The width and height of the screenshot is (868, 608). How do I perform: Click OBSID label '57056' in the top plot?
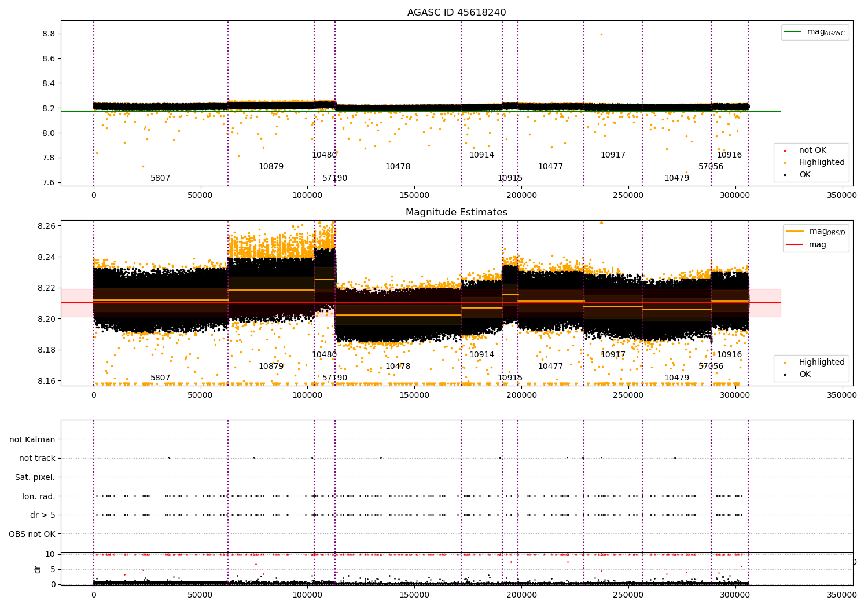point(711,167)
